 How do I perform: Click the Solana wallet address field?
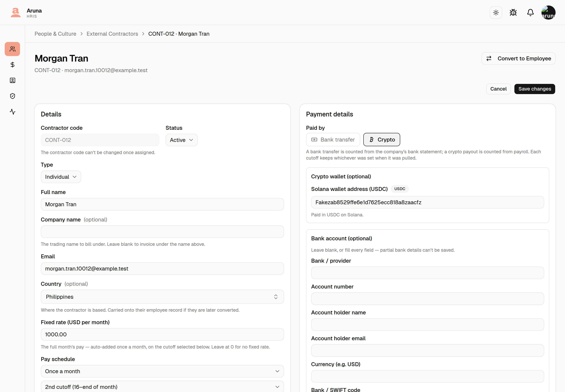427,202
